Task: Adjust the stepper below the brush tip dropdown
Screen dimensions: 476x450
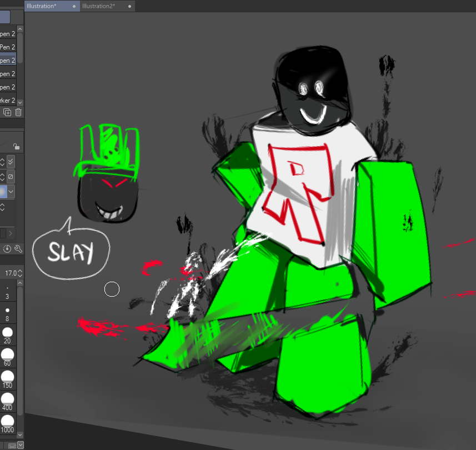Action: [2, 207]
